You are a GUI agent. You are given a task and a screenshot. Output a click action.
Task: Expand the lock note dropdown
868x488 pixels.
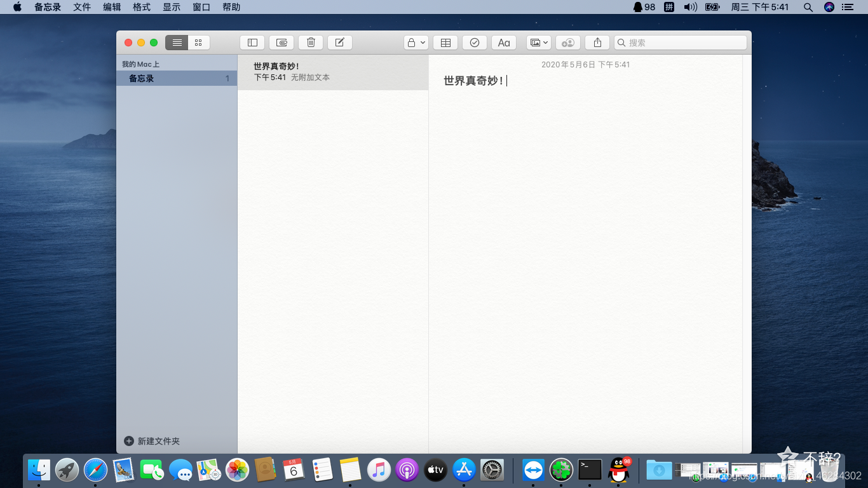(x=416, y=43)
